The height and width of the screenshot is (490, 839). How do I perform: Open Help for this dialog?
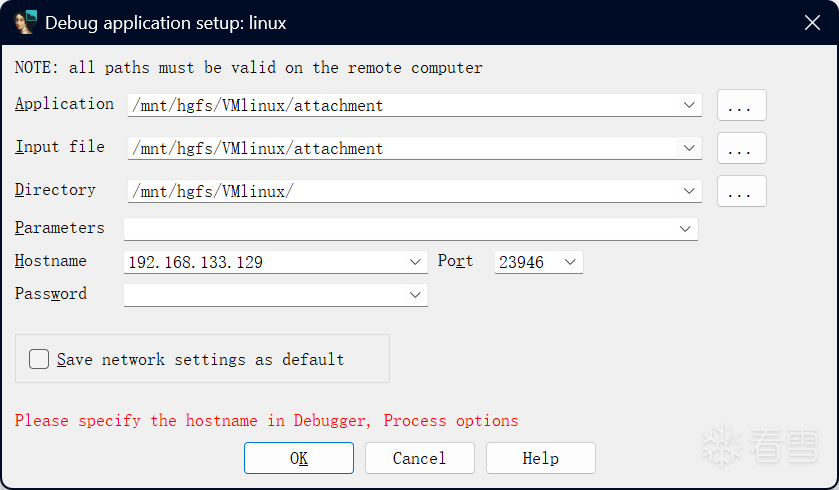pos(540,458)
